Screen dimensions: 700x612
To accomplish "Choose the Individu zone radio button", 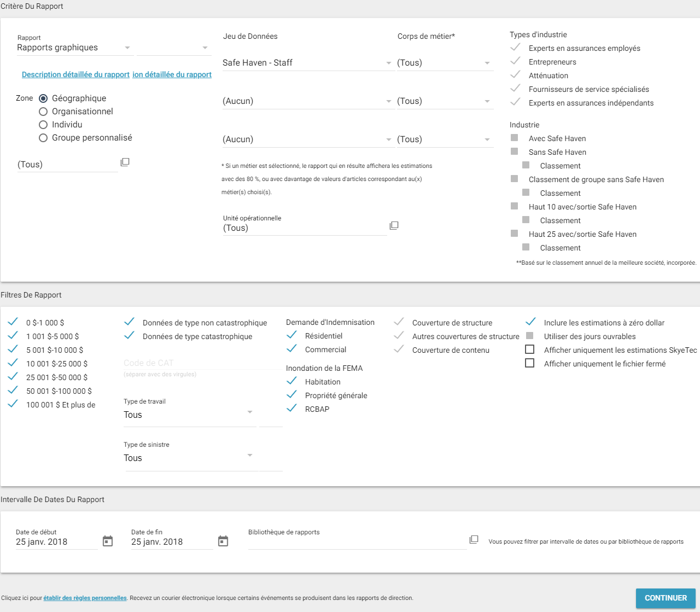I will (43, 125).
